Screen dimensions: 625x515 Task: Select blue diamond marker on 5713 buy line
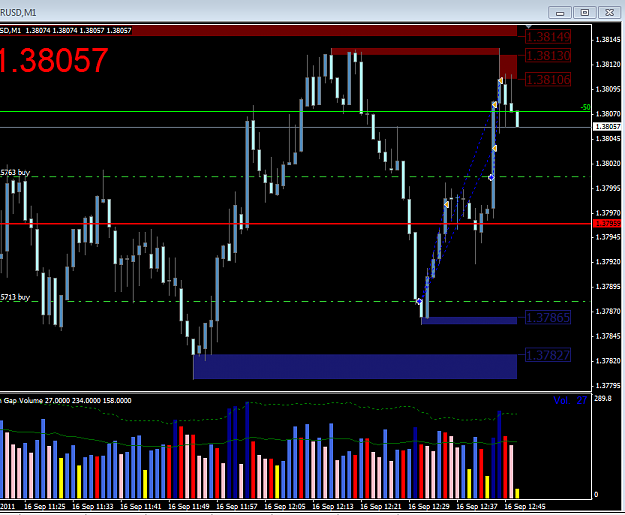point(419,301)
